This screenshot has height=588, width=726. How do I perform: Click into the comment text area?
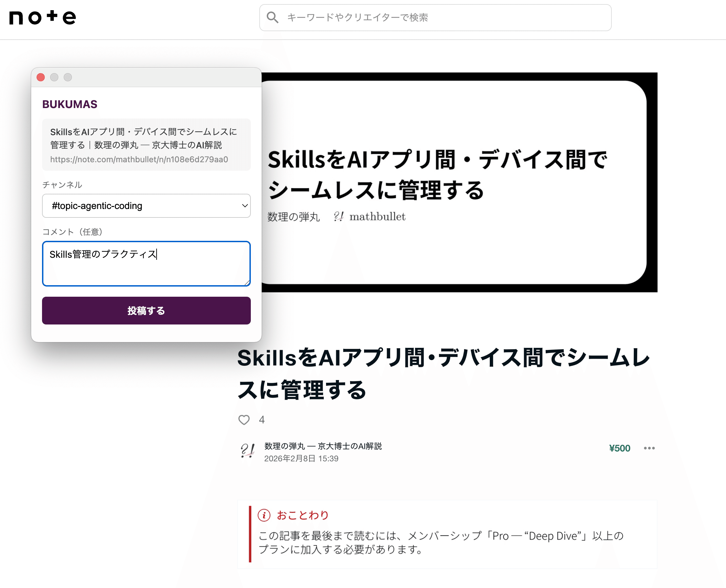click(x=146, y=264)
